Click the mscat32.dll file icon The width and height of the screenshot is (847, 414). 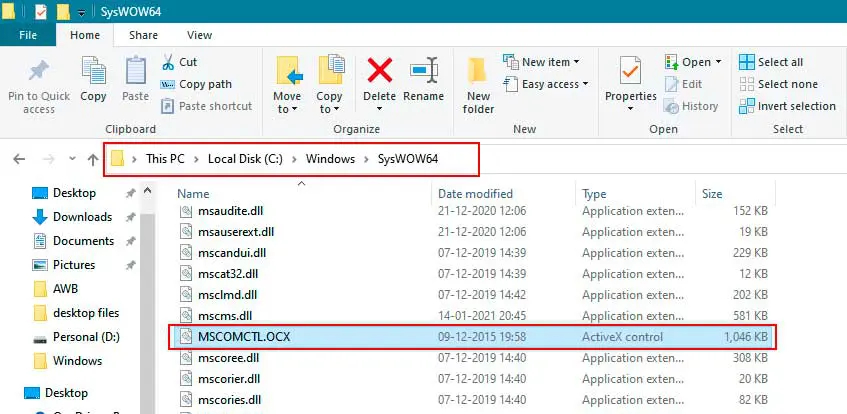click(186, 274)
